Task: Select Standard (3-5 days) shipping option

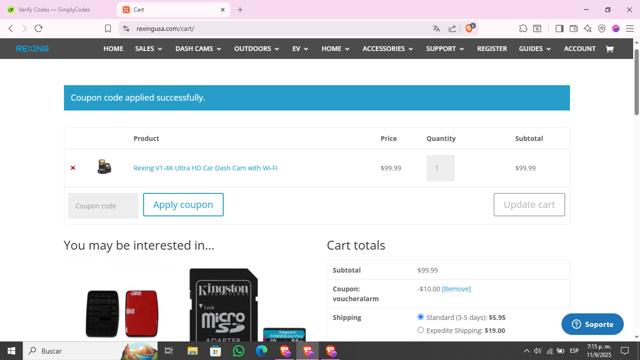Action: click(420, 317)
